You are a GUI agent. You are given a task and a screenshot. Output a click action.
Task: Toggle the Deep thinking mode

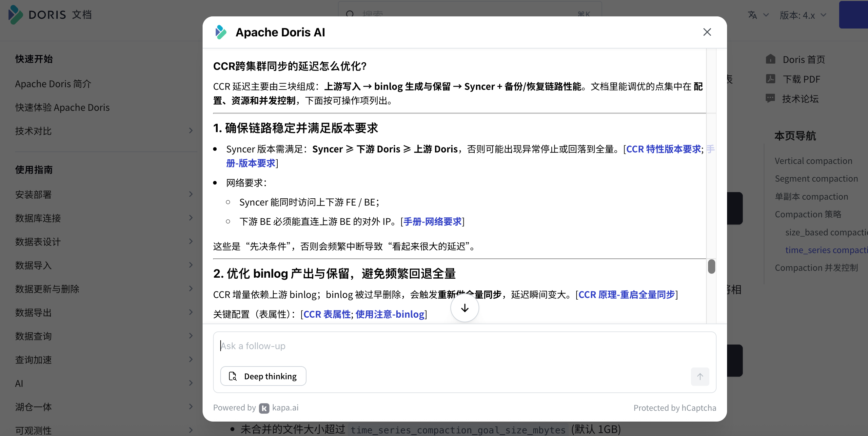pos(263,376)
